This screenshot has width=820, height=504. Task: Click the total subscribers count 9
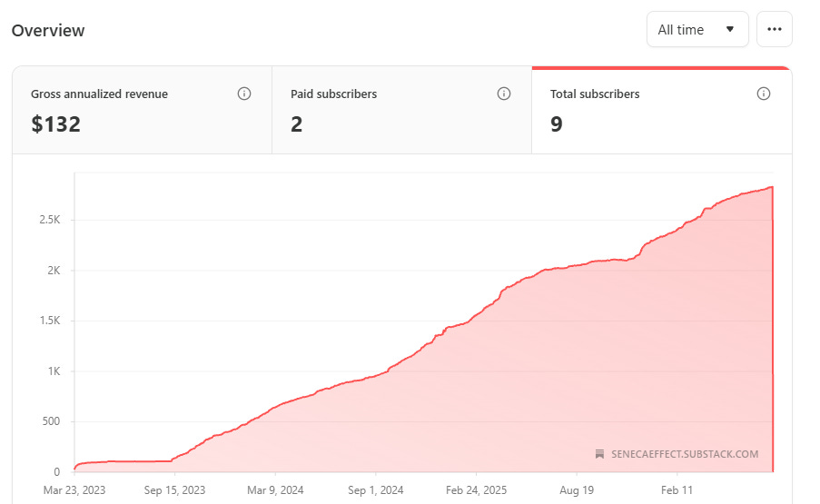(557, 124)
